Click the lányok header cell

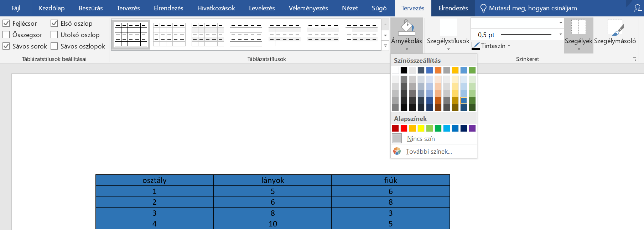(x=272, y=180)
